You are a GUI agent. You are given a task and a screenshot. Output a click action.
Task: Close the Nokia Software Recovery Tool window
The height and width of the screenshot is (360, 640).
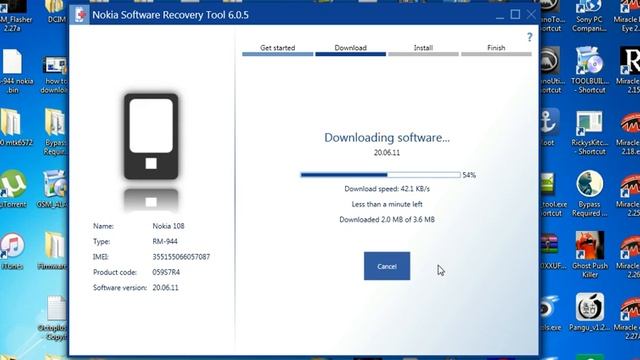point(531,15)
